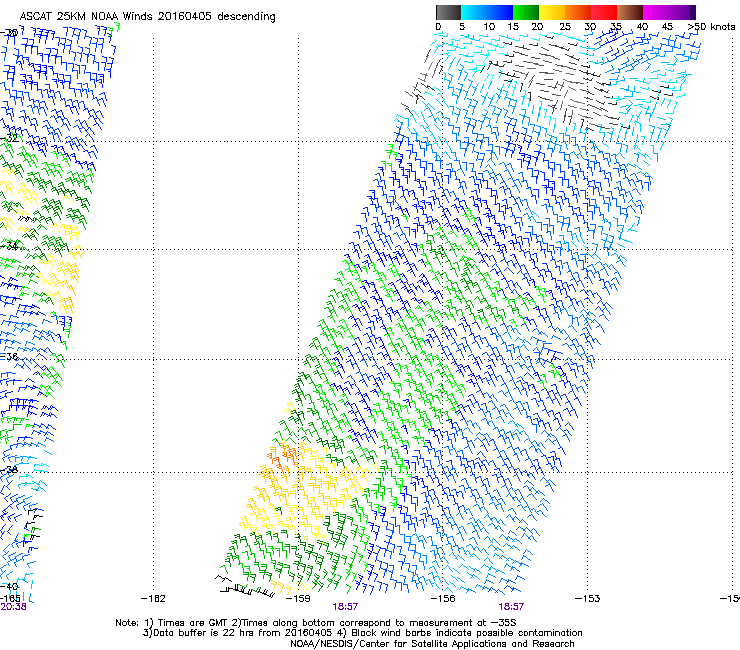This screenshot has width=740, height=650.
Task: Select the orange 25-30 knots color segment
Action: click(578, 12)
